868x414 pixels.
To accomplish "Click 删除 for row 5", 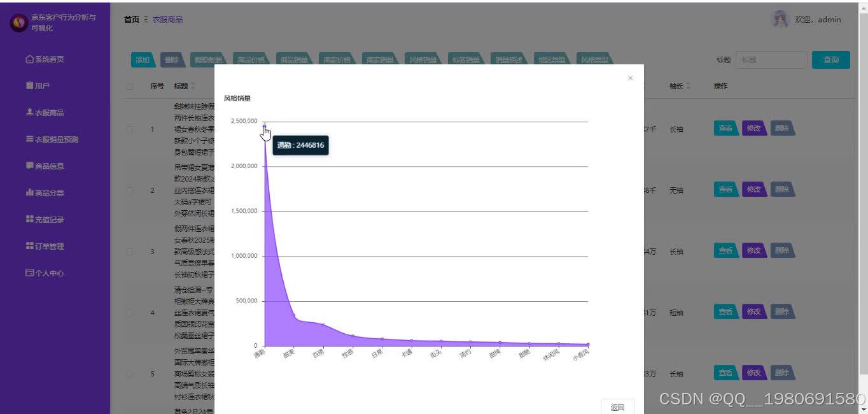I will point(783,373).
